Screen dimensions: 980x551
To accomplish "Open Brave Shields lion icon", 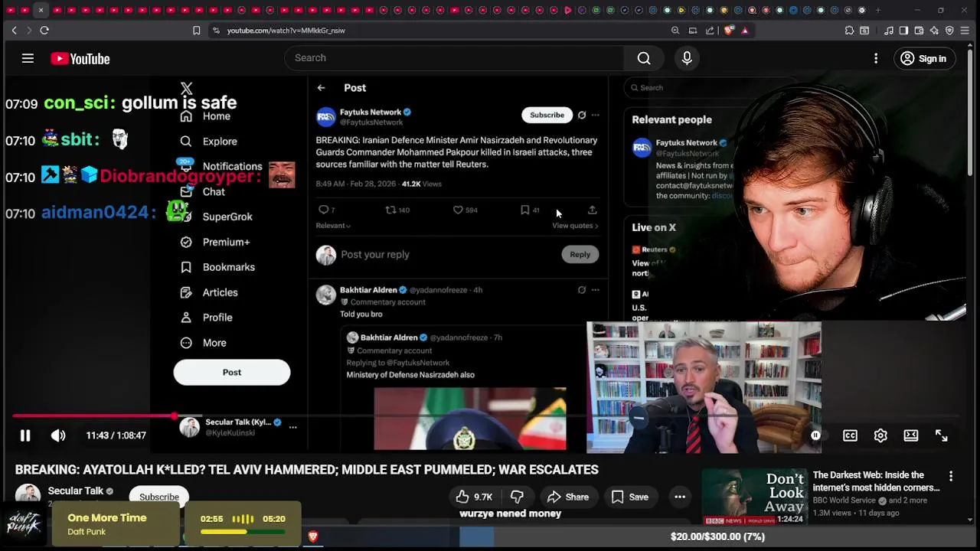I will pyautogui.click(x=728, y=31).
